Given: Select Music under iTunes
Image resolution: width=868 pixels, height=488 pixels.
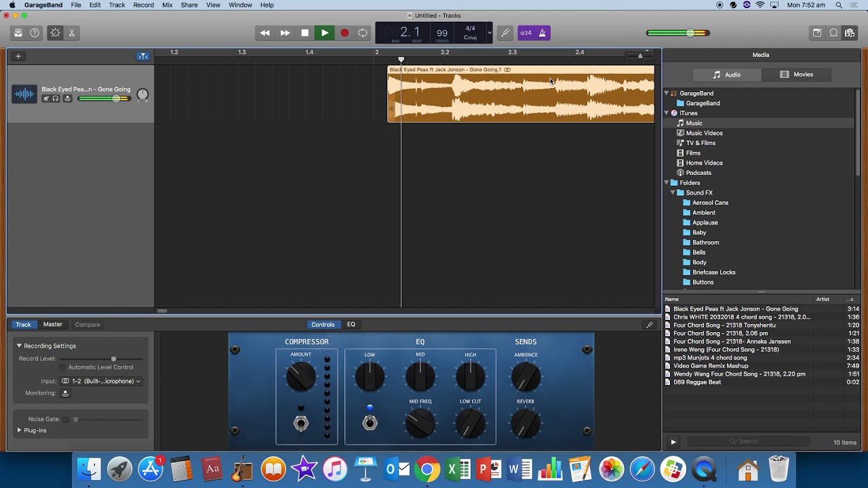Looking at the screenshot, I should point(694,123).
